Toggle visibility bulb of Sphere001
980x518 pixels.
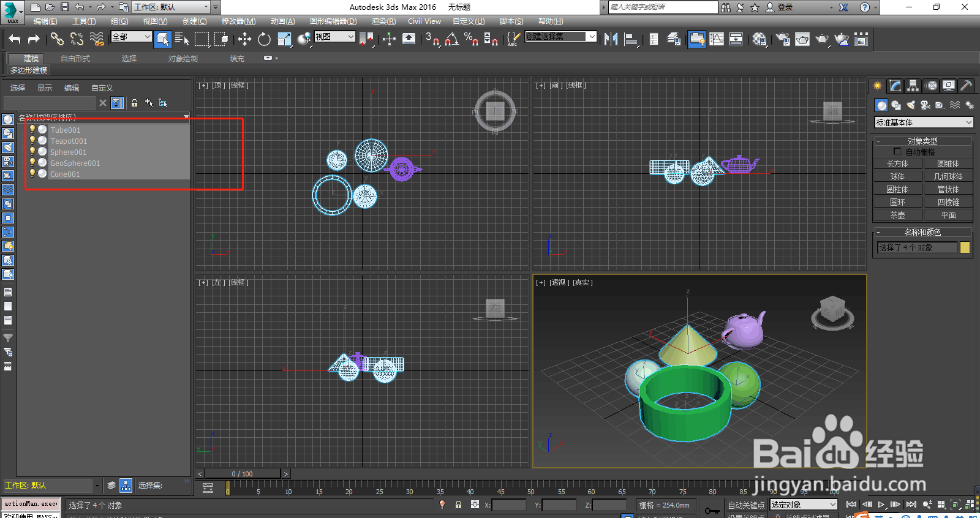pyautogui.click(x=32, y=151)
